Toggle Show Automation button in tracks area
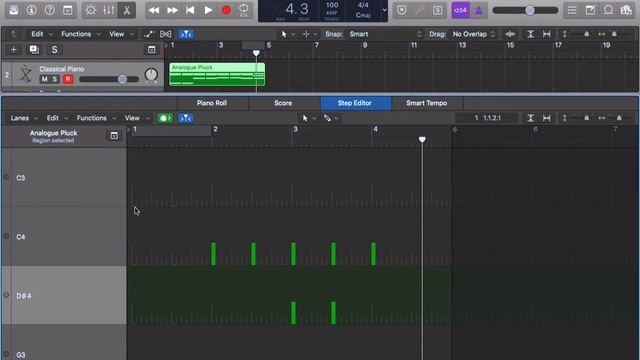 [149, 34]
